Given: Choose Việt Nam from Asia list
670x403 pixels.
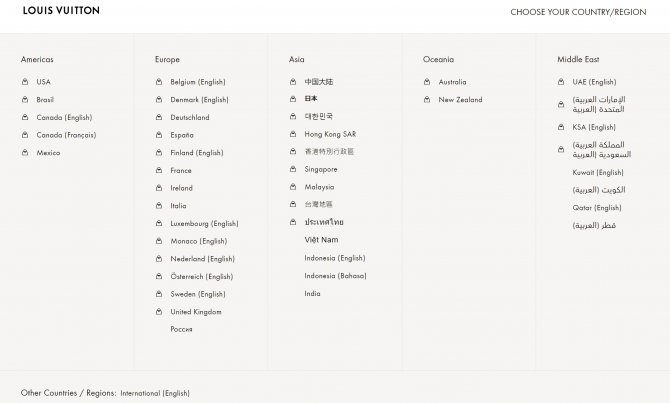Looking at the screenshot, I should click(321, 240).
